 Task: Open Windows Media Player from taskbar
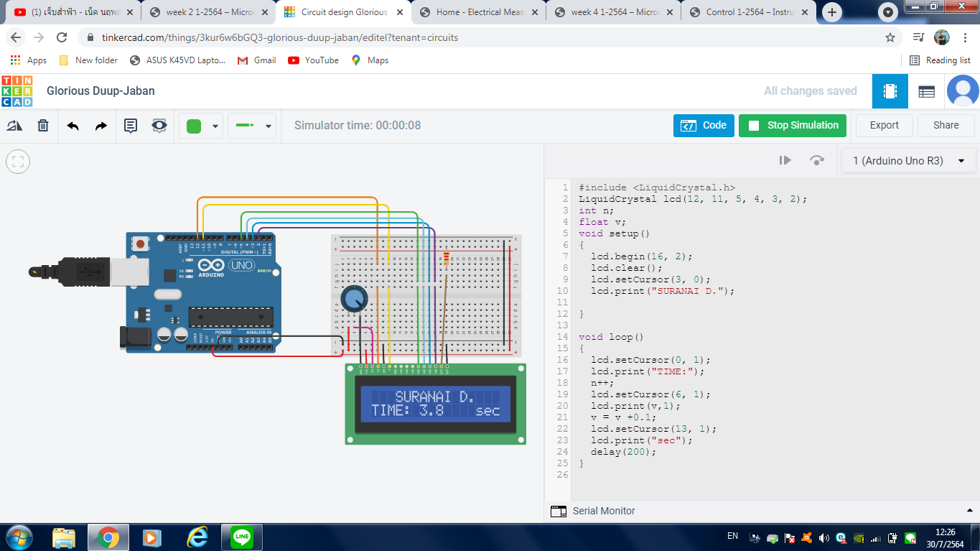[152, 537]
